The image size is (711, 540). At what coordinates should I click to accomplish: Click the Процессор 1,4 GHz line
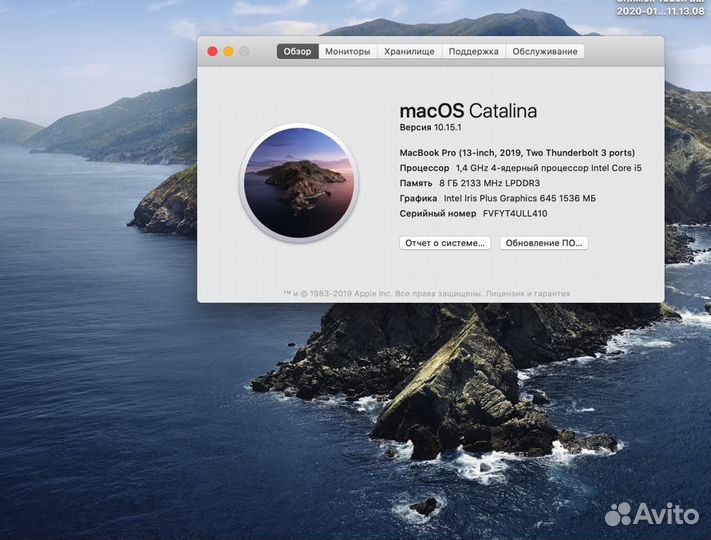pyautogui.click(x=521, y=168)
